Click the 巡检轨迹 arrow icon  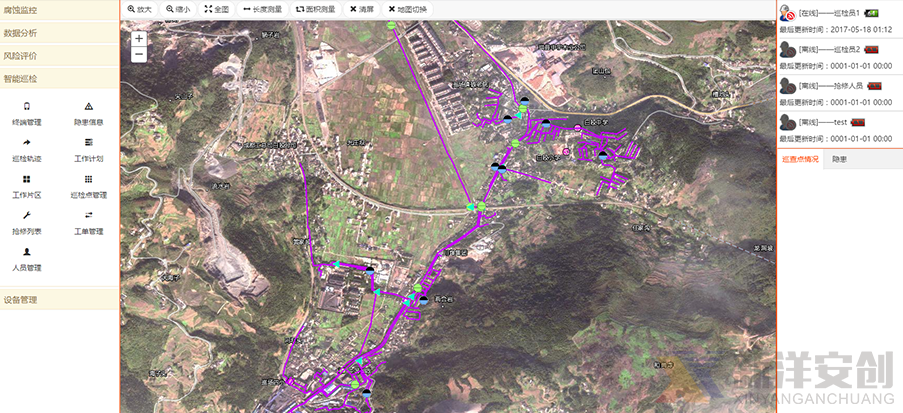[x=27, y=143]
